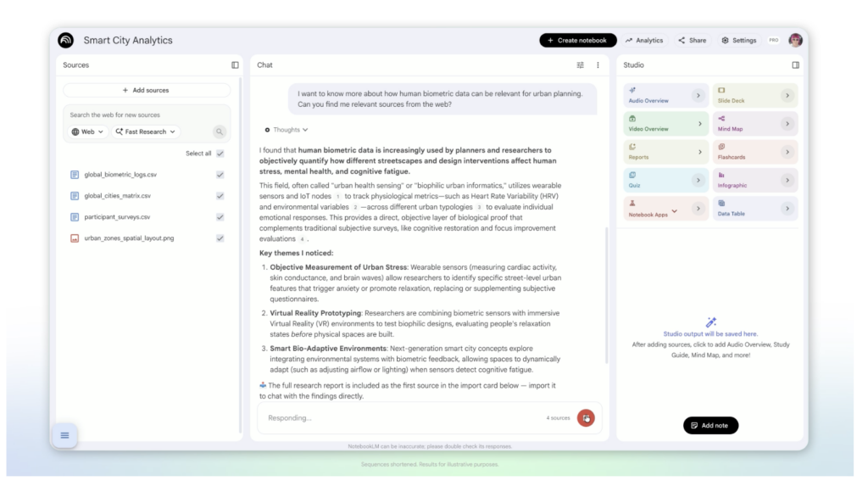
Task: Open the bottom-left hamburger menu
Action: tap(64, 435)
